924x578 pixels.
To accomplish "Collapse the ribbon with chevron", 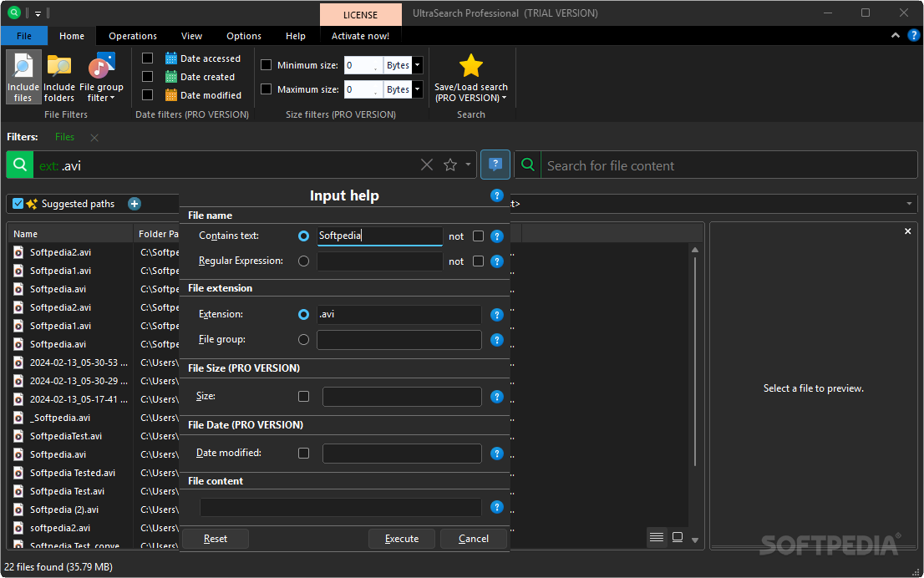I will [x=895, y=35].
